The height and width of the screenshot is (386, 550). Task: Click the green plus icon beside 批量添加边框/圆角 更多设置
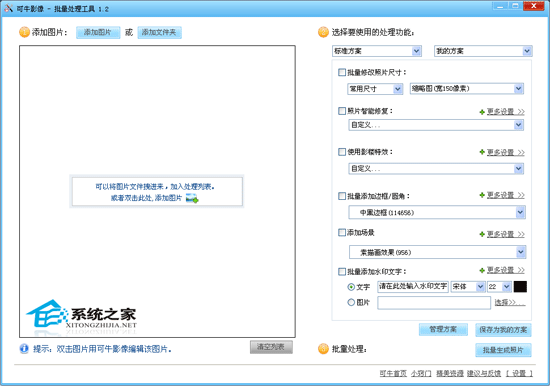(x=482, y=195)
